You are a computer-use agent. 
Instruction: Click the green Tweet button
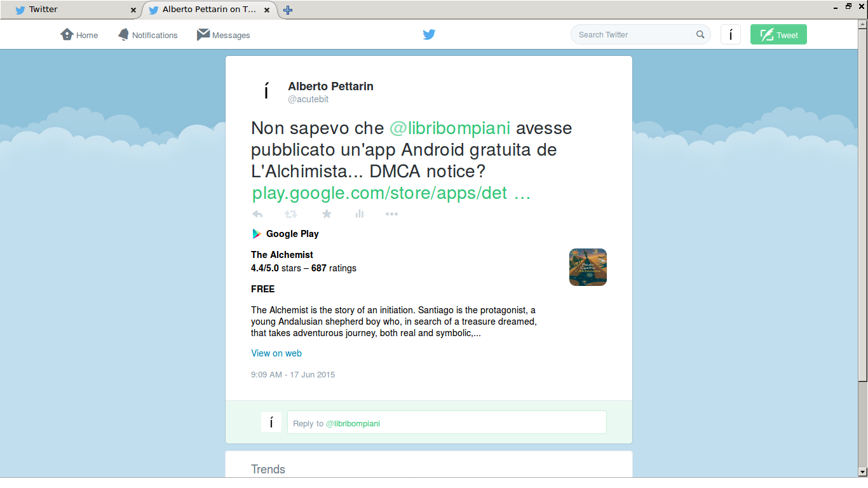tap(778, 34)
